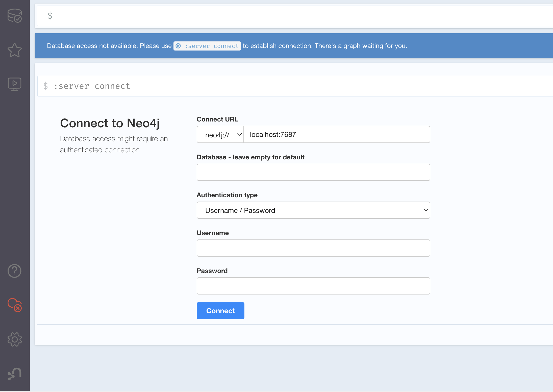Viewport: 553px width, 392px height.
Task: Click the blue Connect button
Action: (220, 311)
